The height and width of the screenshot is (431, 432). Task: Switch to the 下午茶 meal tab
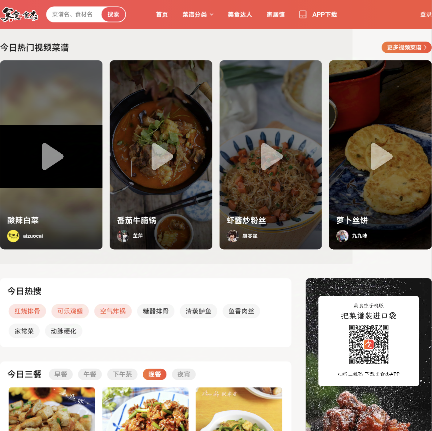[122, 374]
